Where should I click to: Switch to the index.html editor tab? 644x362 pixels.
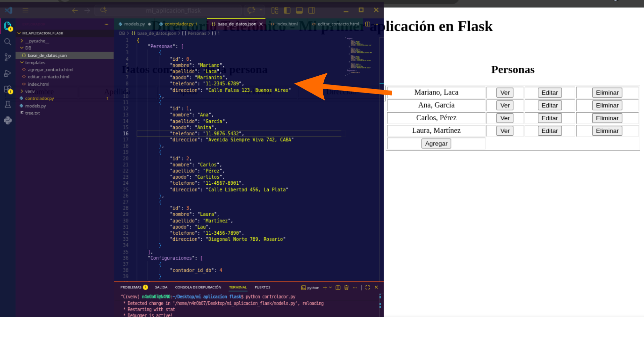[284, 24]
